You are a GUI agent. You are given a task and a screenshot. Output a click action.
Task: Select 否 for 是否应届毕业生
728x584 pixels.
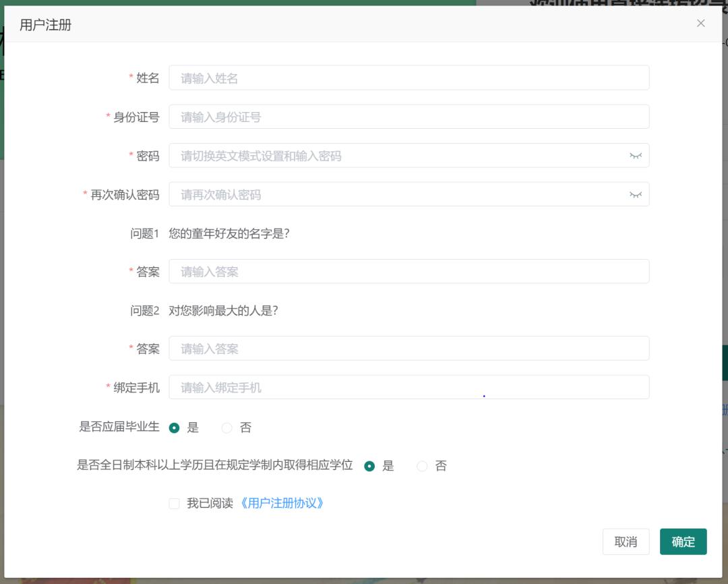pos(226,428)
